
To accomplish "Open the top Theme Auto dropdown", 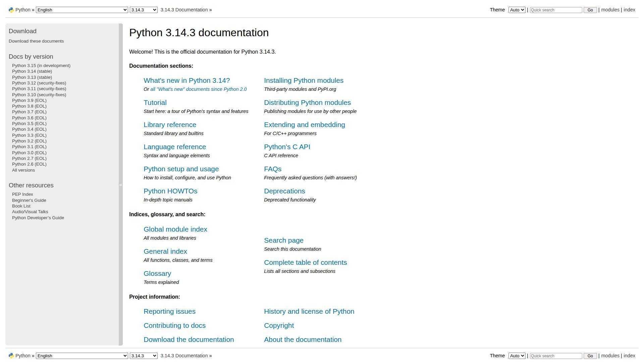I will click(x=517, y=10).
